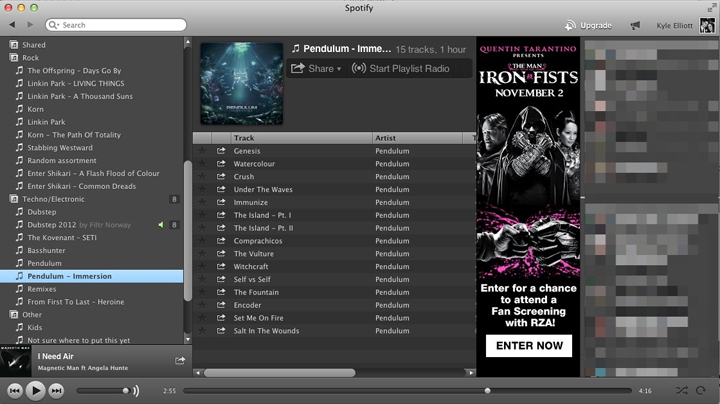Share the Crush track
Image resolution: width=720 pixels, height=404 pixels.
(221, 176)
